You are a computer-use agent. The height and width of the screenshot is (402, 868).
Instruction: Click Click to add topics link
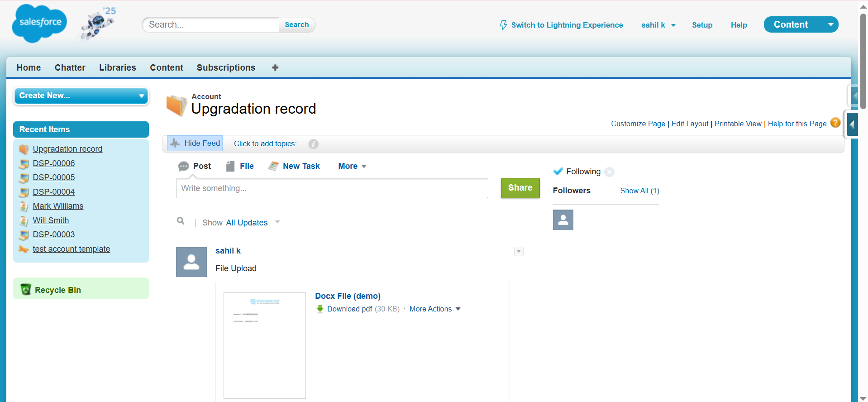click(265, 144)
